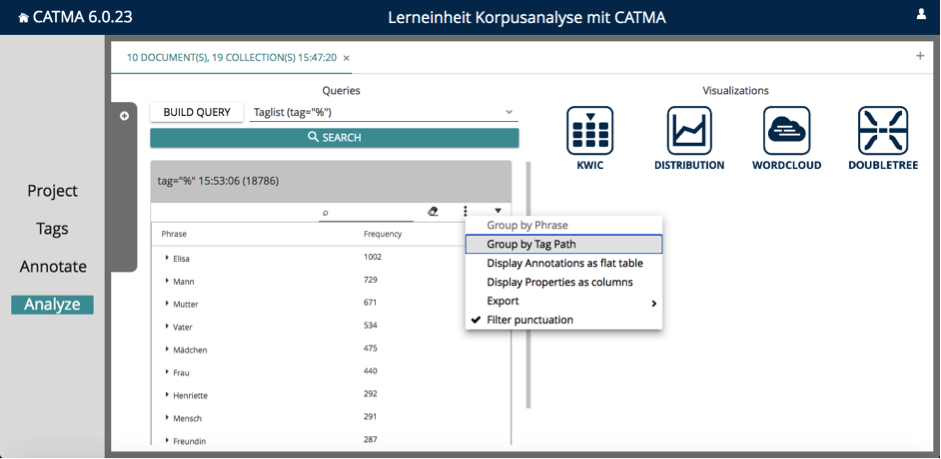Expand the Mutter phrase row
Viewport: 941px width, 459px height.
167,304
